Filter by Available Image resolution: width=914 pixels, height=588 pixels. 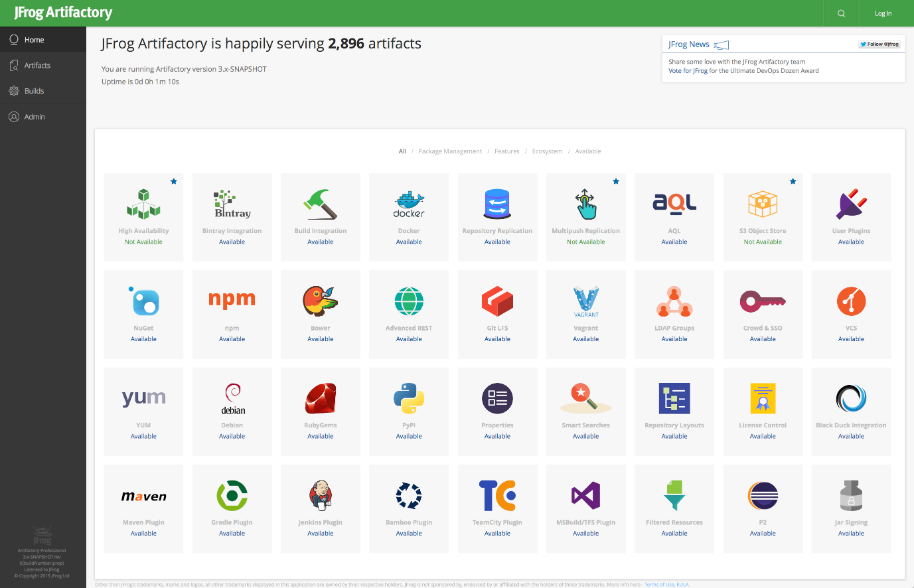(588, 151)
